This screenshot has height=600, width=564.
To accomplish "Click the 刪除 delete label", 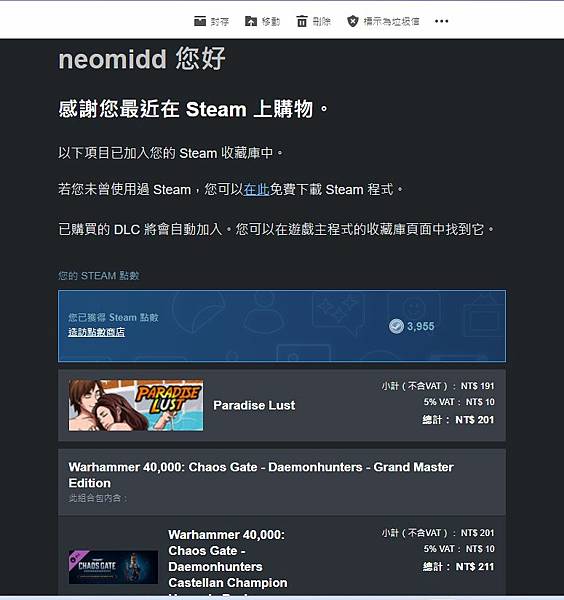I will 321,21.
